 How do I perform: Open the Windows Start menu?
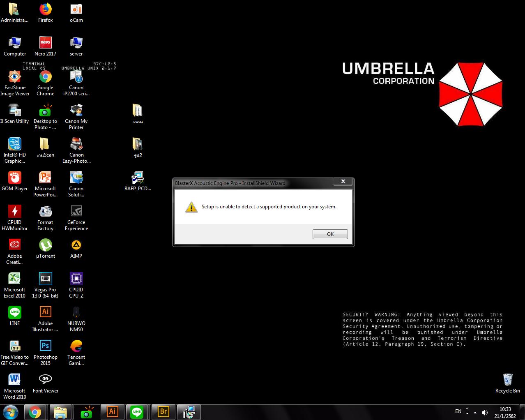click(x=10, y=412)
